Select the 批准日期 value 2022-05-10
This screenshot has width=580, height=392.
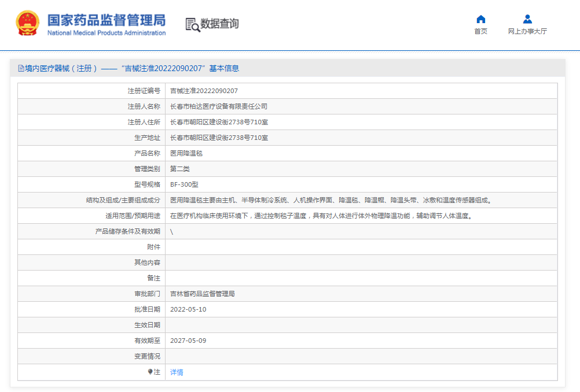click(189, 309)
